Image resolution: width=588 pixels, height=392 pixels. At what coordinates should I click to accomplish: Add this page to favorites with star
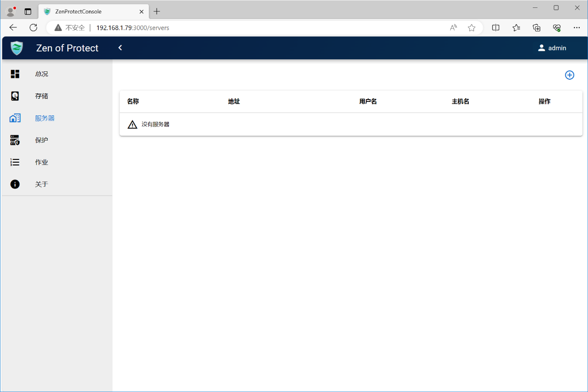click(x=472, y=28)
